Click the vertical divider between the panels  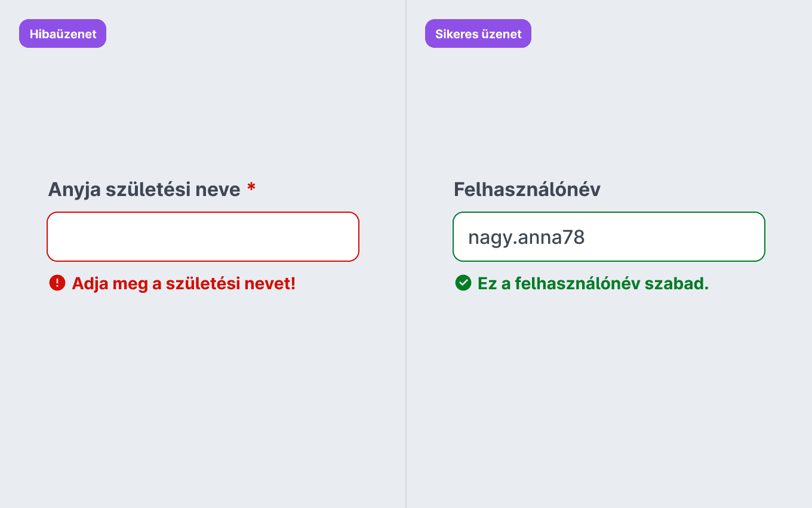click(x=406, y=254)
